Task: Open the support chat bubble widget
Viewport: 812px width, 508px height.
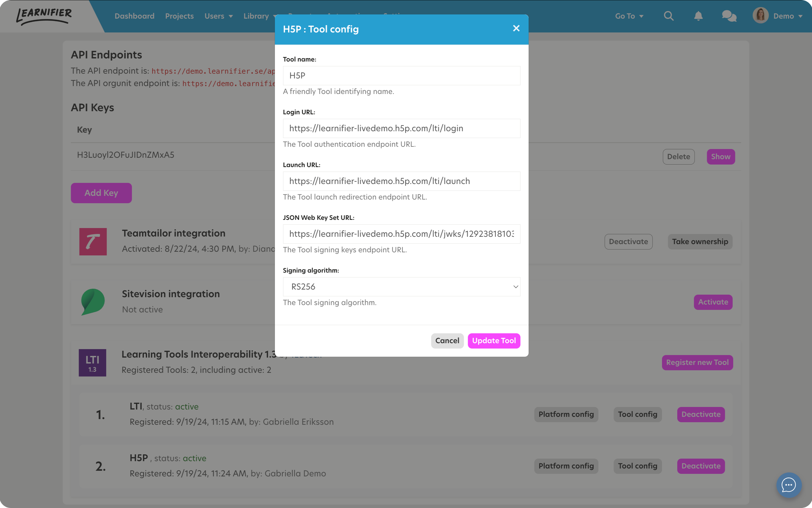Action: (x=789, y=485)
